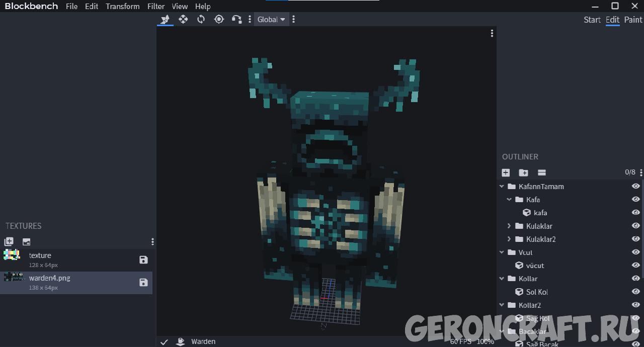Click the Add Group icon in Outliner
The width and height of the screenshot is (644, 347).
523,172
